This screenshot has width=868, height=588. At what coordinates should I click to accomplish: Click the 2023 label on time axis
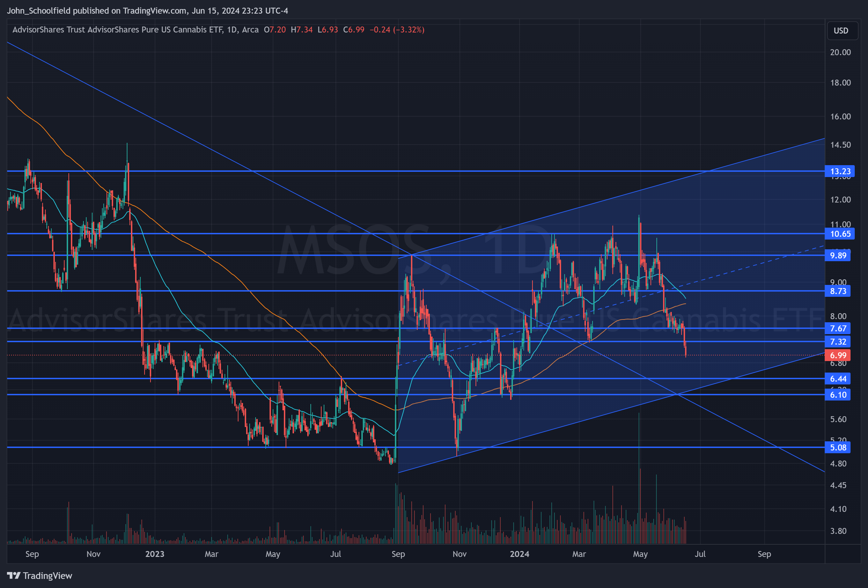(155, 554)
